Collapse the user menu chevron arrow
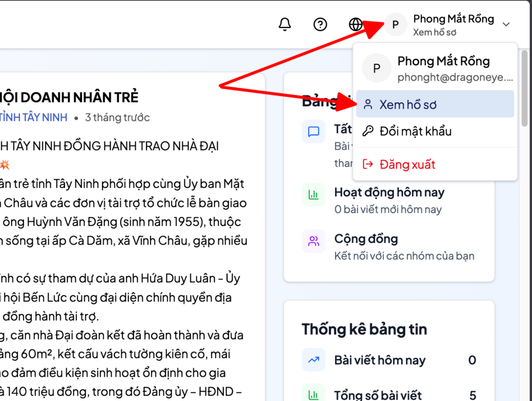 click(x=507, y=24)
